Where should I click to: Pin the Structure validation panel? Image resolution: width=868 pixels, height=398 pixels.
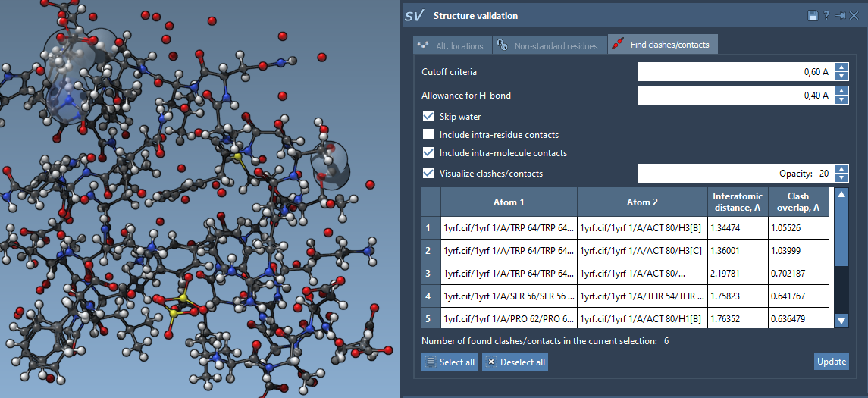[x=840, y=16]
